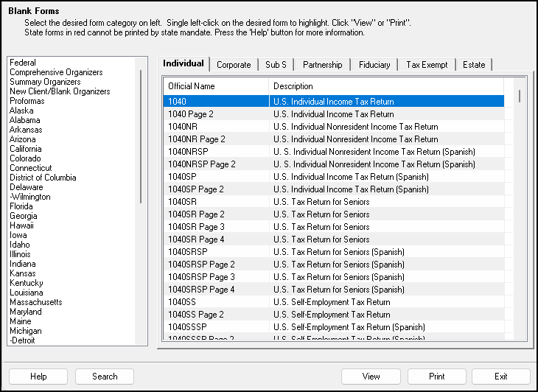Viewport: 538px width, 392px height.
Task: Switch to the Corporate tab
Action: [234, 65]
